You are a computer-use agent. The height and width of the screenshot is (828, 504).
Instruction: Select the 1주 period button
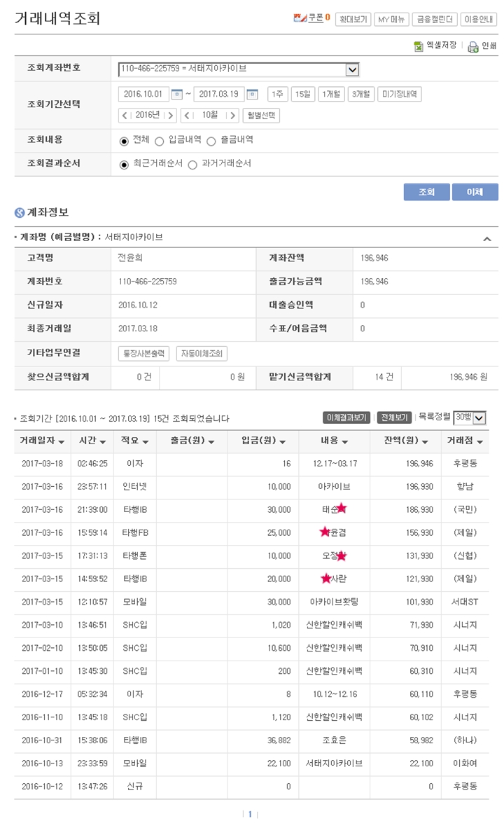277,94
